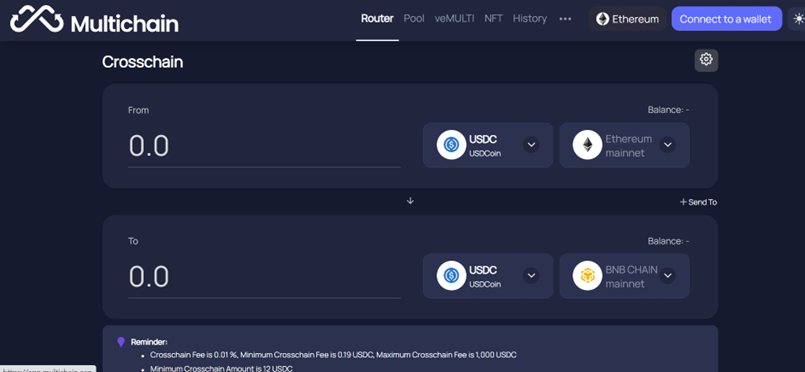Click the Ethereum network selector button
The image size is (805, 372).
coord(627,19)
